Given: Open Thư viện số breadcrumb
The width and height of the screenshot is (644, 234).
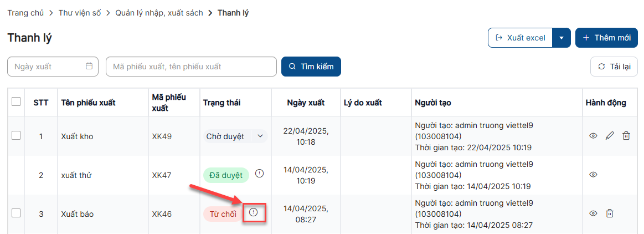Looking at the screenshot, I should click(x=80, y=13).
